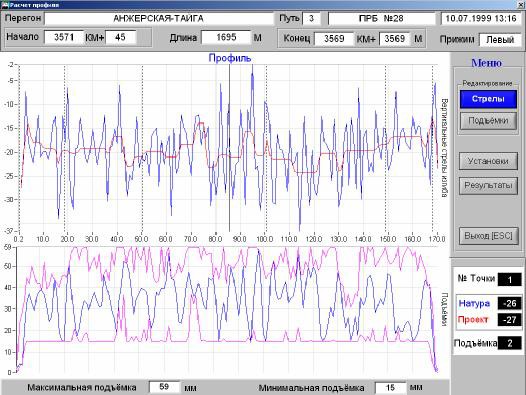
Task: Click the Перегон field АНЖЕРСКАЯ-ТАЙГА
Action: tap(159, 18)
